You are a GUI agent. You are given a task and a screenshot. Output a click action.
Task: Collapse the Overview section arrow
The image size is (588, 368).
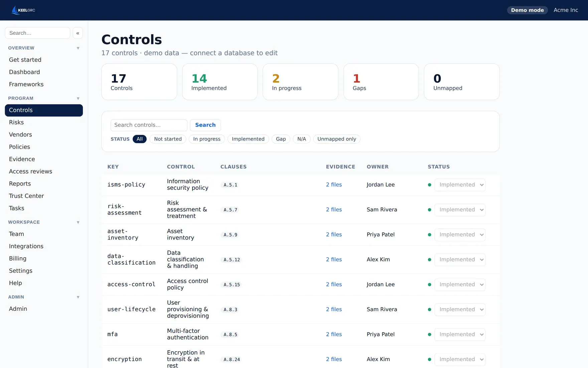[78, 48]
